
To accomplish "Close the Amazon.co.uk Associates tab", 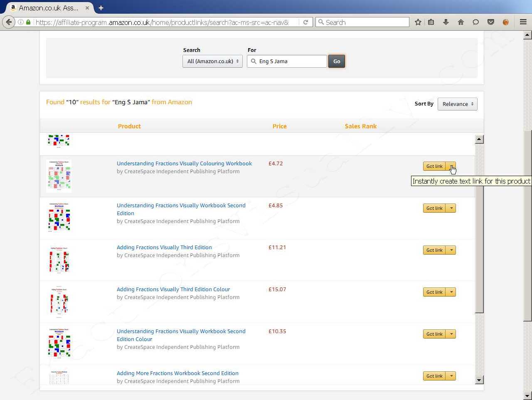I will coord(87,7).
